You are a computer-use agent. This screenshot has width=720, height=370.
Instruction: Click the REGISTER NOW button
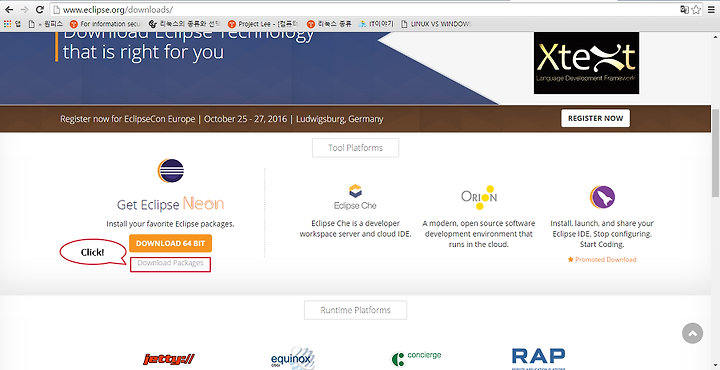pos(595,118)
